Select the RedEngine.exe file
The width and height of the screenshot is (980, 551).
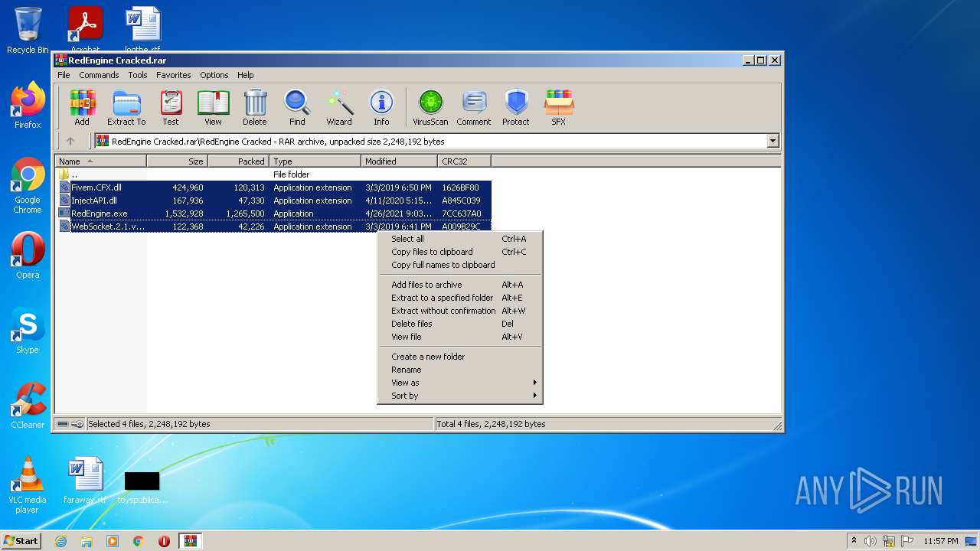(x=274, y=214)
